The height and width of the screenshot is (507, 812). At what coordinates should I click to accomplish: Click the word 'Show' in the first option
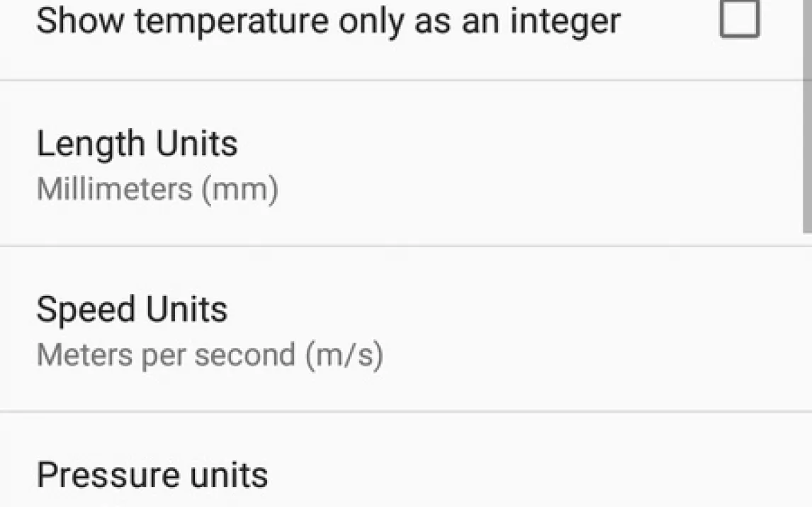pyautogui.click(x=80, y=21)
